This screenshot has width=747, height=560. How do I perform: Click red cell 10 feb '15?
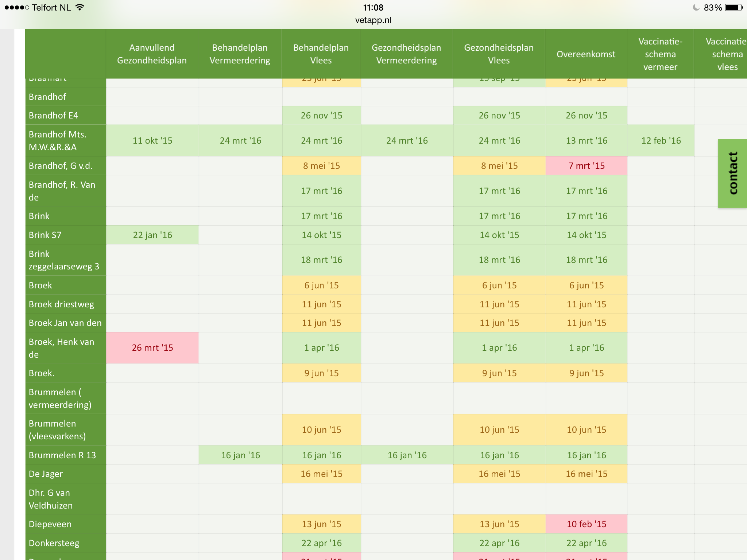587,524
